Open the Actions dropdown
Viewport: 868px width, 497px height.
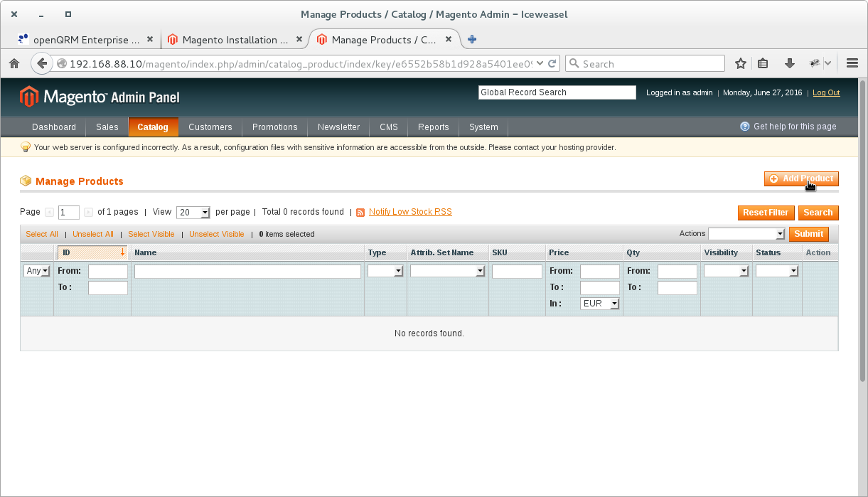coord(746,233)
